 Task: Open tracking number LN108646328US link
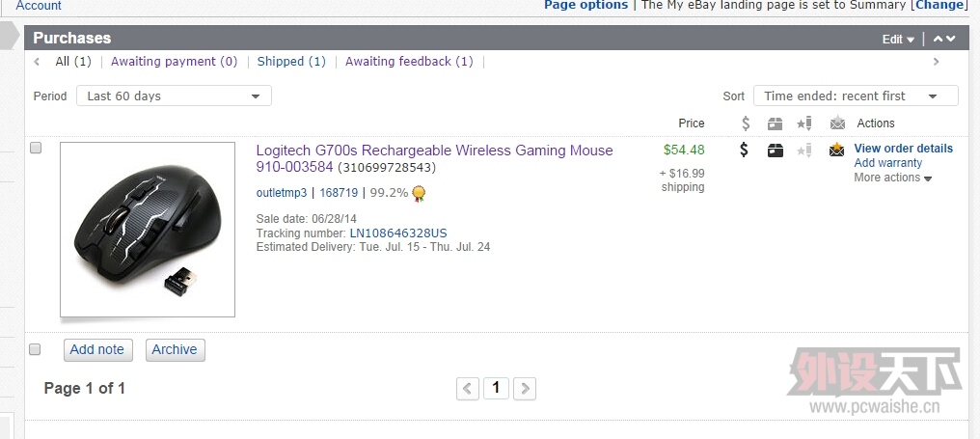pyautogui.click(x=398, y=233)
